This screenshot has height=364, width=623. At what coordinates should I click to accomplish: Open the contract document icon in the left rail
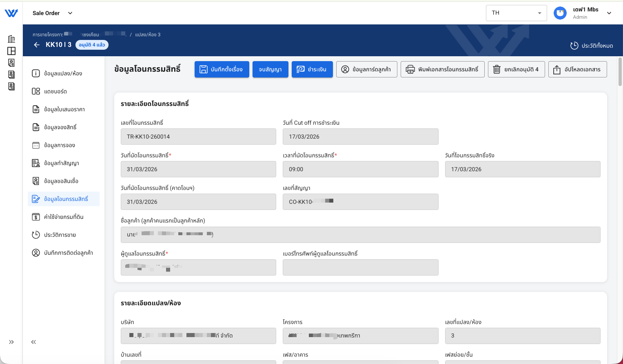click(11, 74)
